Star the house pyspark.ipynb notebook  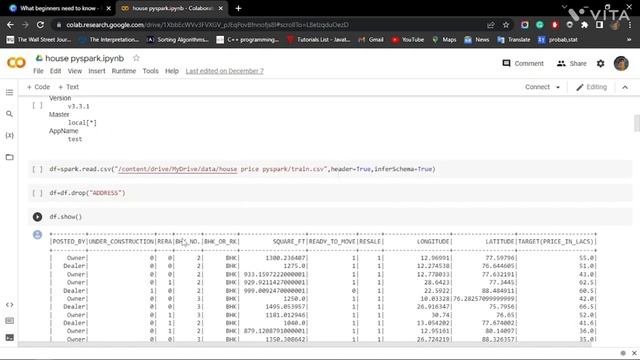click(136, 58)
